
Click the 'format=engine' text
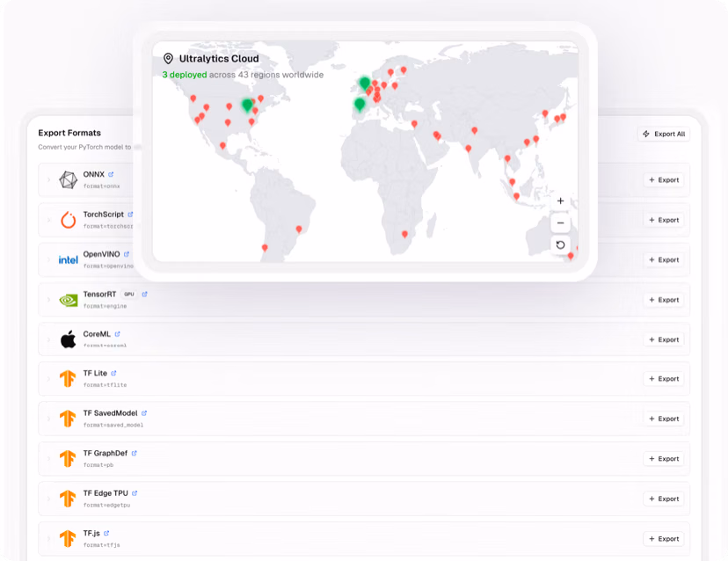105,306
